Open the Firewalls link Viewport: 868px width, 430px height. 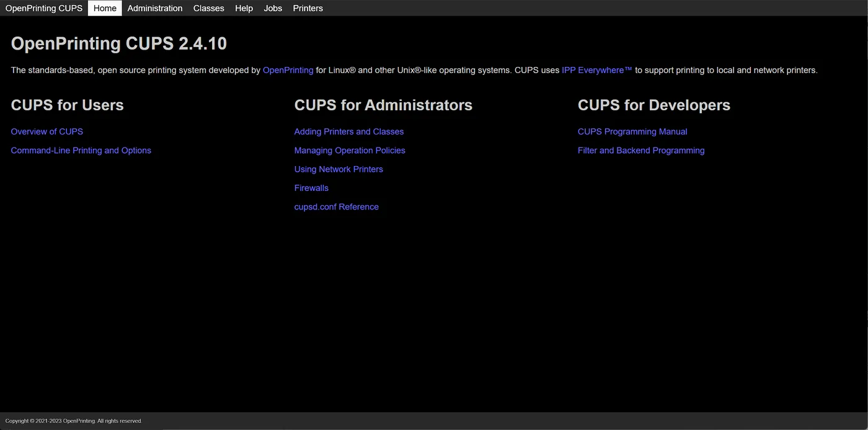(x=311, y=188)
